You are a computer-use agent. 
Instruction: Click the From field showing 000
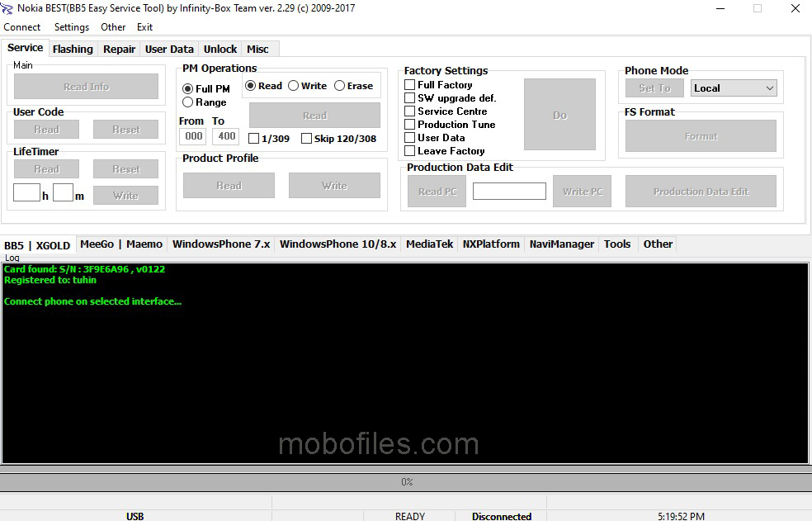tap(193, 136)
